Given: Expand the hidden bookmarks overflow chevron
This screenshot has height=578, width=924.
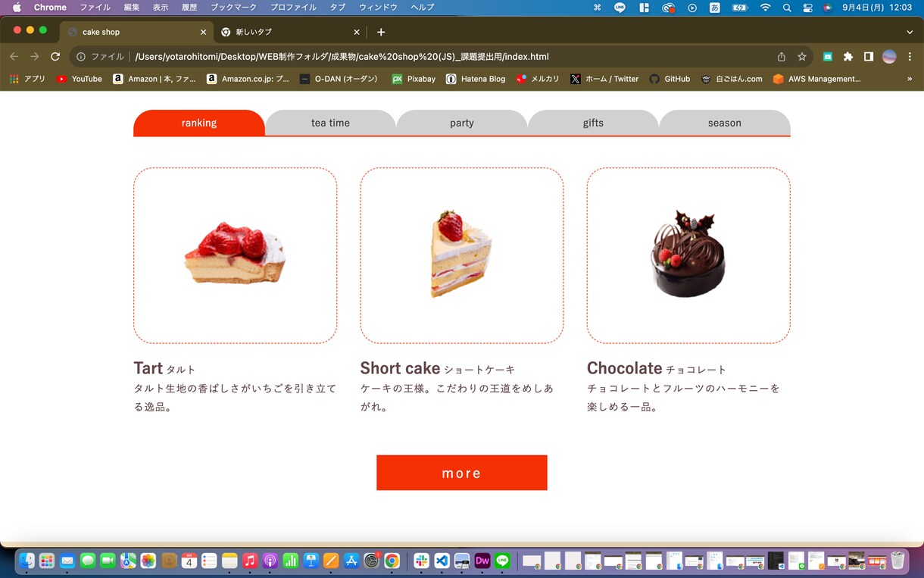Looking at the screenshot, I should [910, 79].
